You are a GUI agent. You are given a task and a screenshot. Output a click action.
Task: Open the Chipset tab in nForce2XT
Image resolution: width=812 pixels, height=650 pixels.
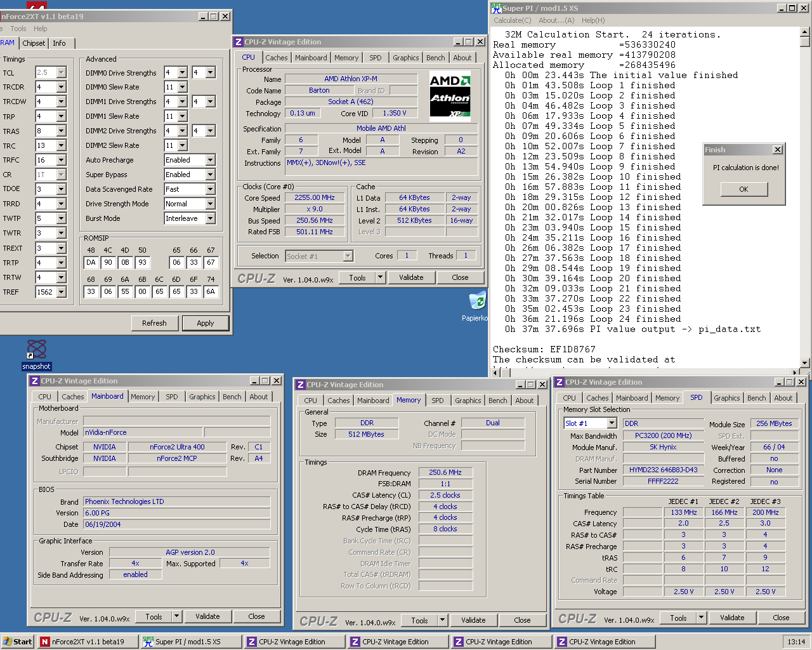point(34,43)
